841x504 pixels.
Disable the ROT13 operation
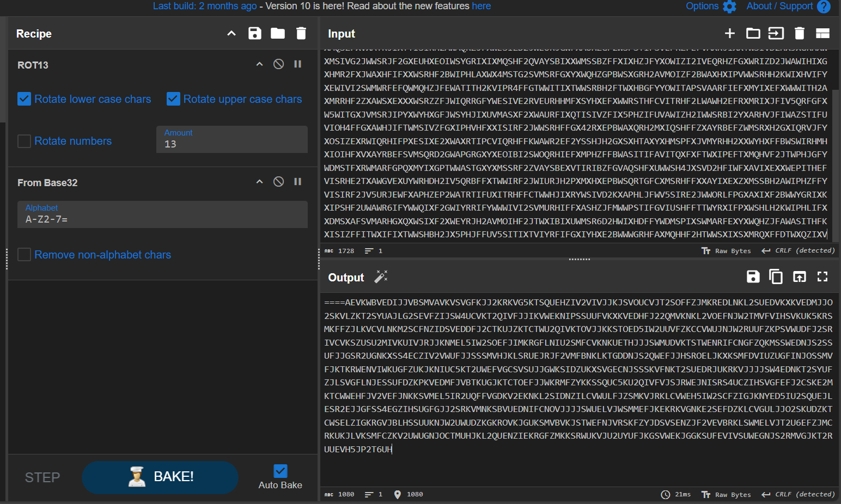[x=278, y=64]
